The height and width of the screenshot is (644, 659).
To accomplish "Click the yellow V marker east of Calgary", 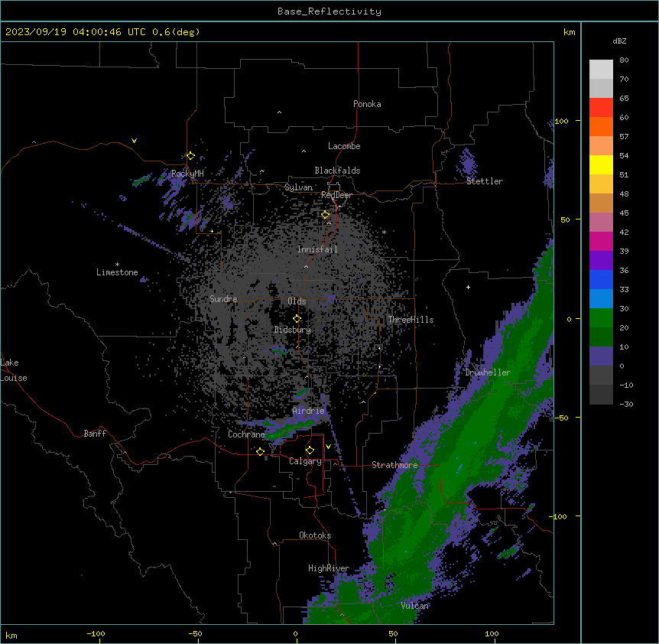I will pos(328,447).
